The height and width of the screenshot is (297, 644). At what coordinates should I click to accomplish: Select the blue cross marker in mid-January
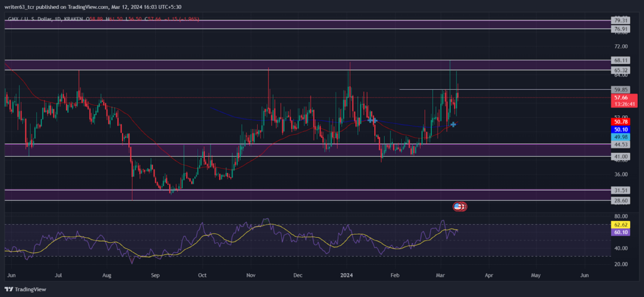(372, 120)
